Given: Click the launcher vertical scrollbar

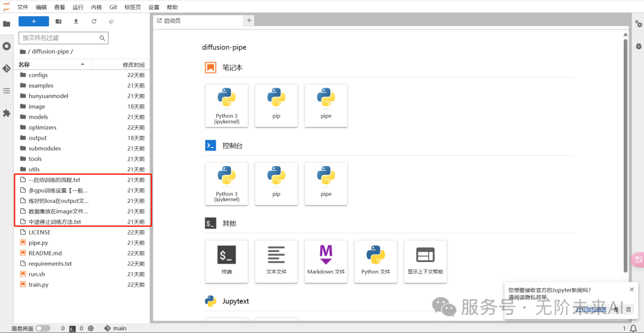Looking at the screenshot, I should [x=625, y=155].
